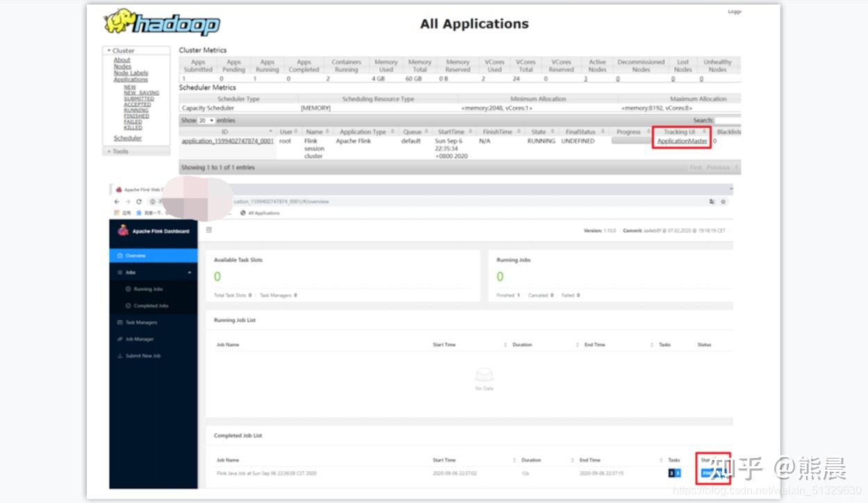Image resolution: width=868 pixels, height=503 pixels.
Task: Bookmark the page with star icon
Action: point(723,201)
